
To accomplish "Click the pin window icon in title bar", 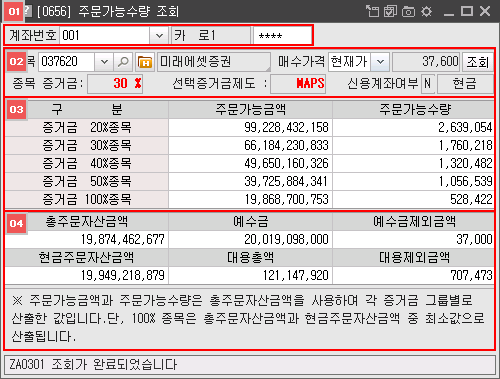I will (373, 11).
